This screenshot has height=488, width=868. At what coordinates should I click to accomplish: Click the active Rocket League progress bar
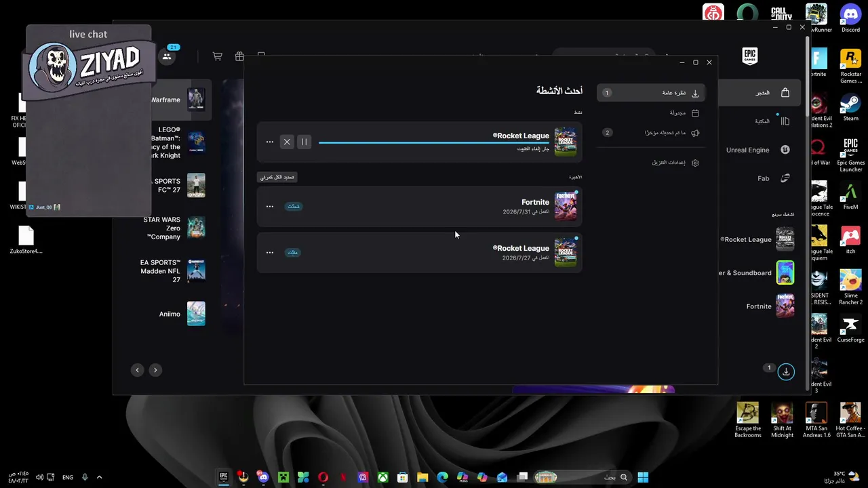tap(434, 142)
